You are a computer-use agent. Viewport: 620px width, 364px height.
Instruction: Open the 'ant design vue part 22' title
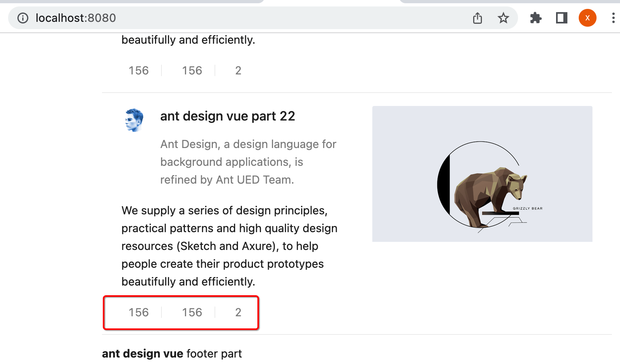click(228, 116)
